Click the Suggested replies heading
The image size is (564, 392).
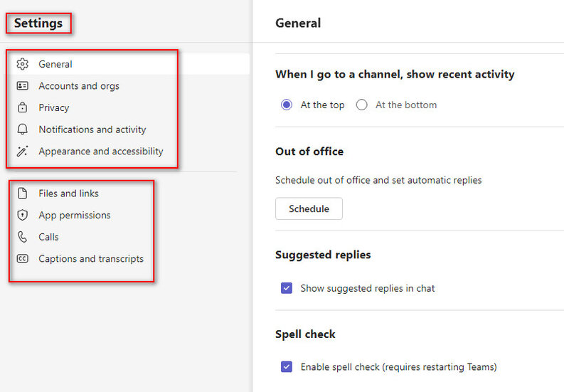coord(323,255)
